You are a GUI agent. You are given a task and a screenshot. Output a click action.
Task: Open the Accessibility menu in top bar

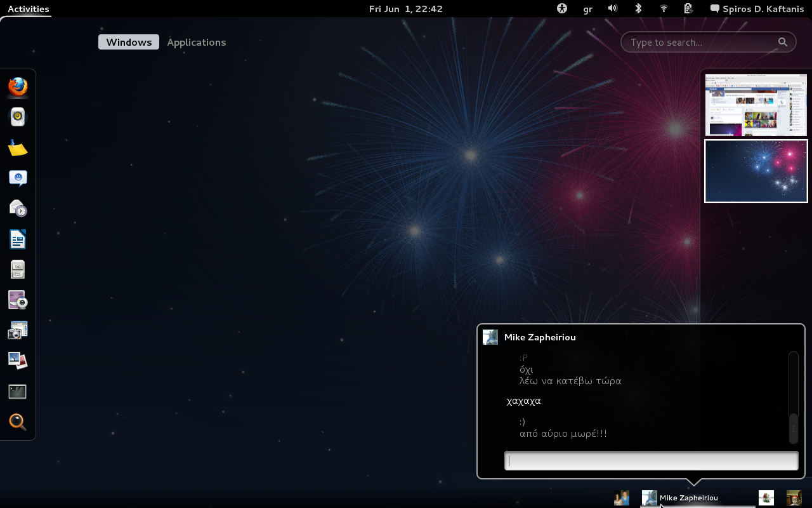point(561,9)
